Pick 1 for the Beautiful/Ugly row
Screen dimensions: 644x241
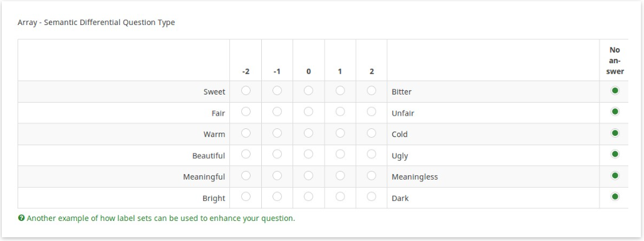tap(340, 154)
